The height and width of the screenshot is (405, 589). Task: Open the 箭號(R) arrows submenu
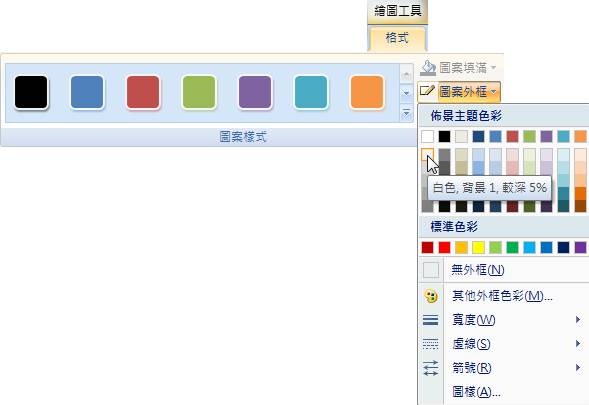tap(504, 368)
